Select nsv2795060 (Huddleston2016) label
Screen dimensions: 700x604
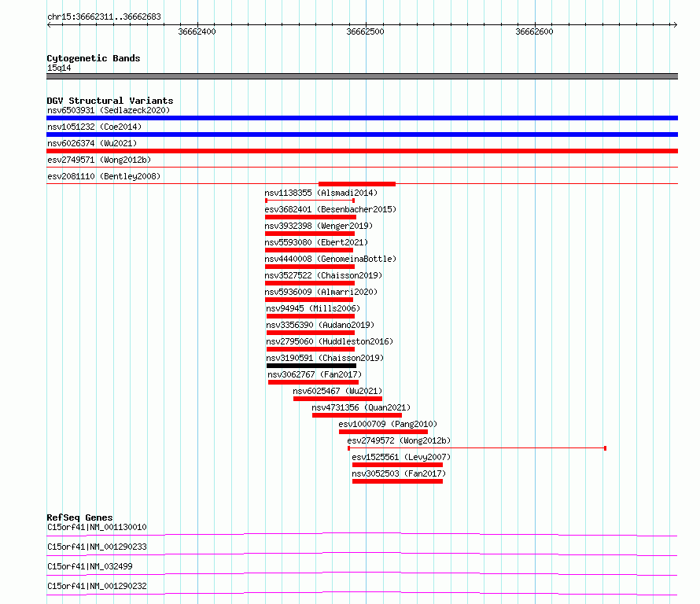tap(330, 341)
